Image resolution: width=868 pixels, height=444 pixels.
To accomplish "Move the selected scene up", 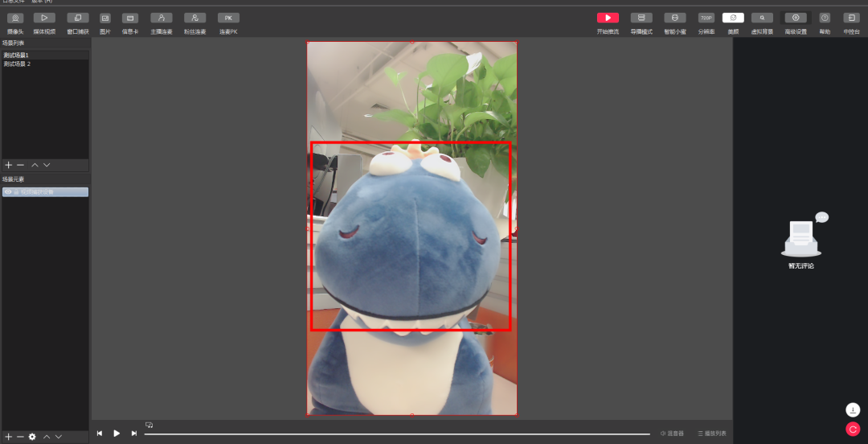I will 35,165.
